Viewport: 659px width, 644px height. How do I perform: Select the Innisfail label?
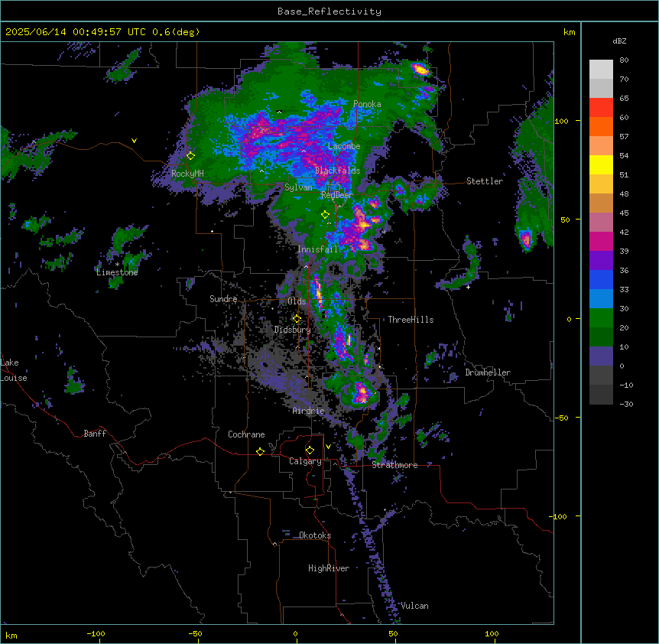(317, 249)
